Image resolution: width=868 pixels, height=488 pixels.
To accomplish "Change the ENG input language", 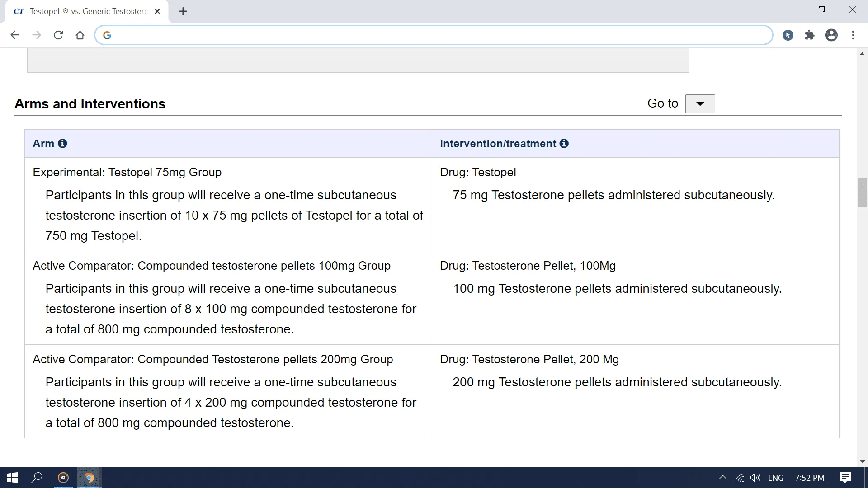I will click(x=776, y=478).
